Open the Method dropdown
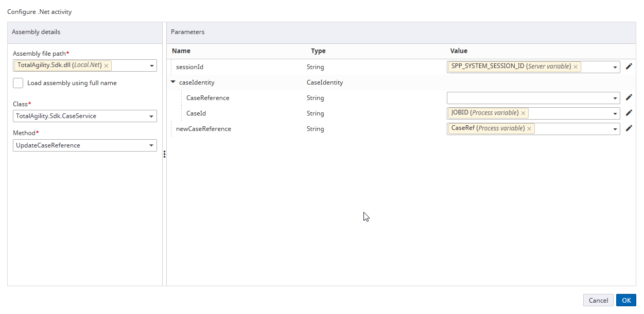 151,145
